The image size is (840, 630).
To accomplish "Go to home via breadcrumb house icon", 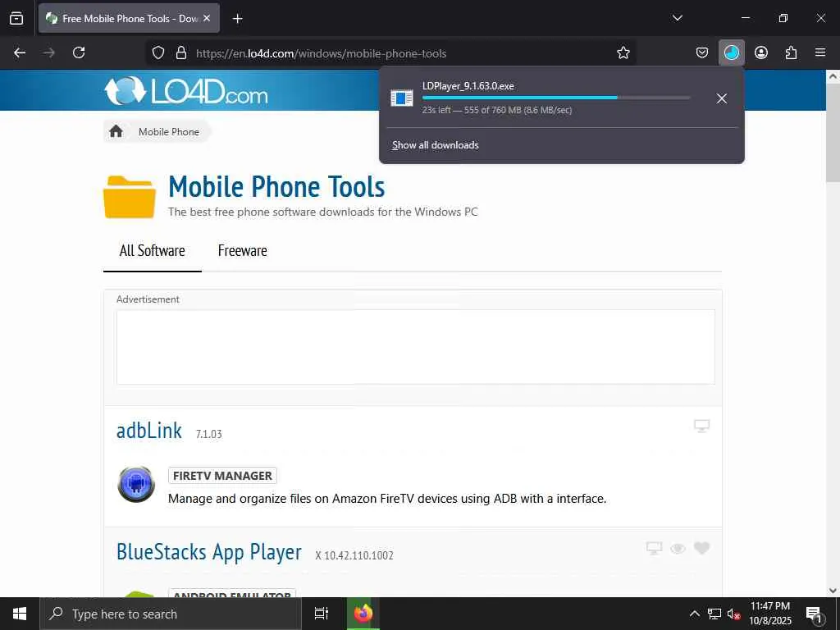I will click(x=116, y=131).
